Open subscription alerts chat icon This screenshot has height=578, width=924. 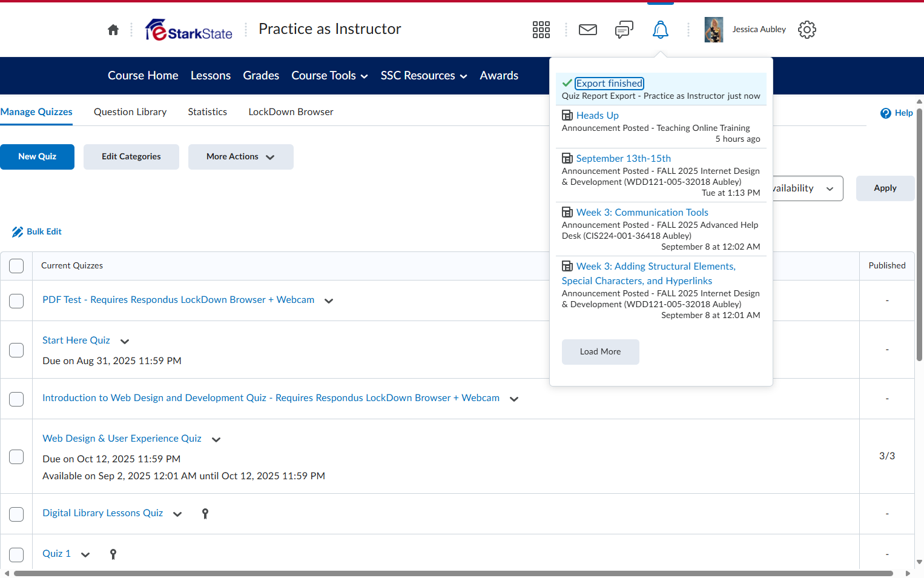pyautogui.click(x=624, y=30)
